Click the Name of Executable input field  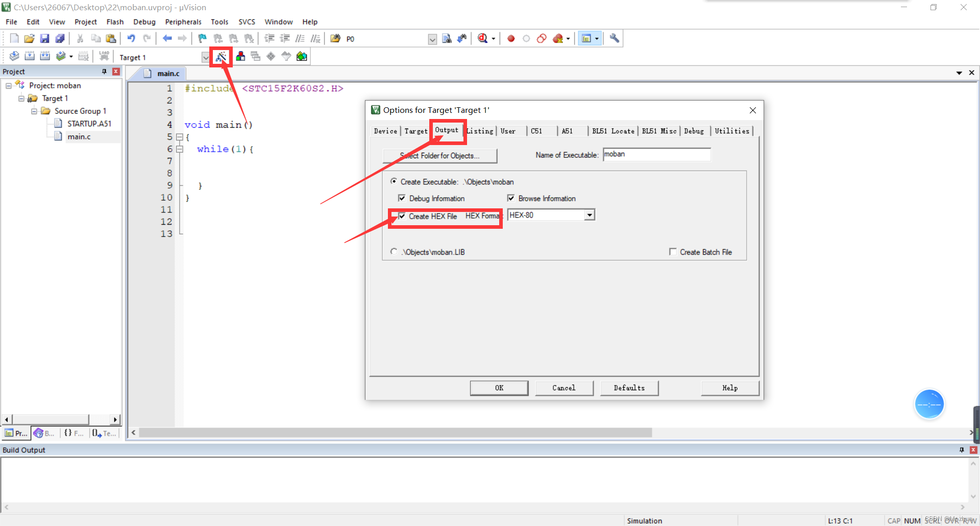(x=657, y=154)
